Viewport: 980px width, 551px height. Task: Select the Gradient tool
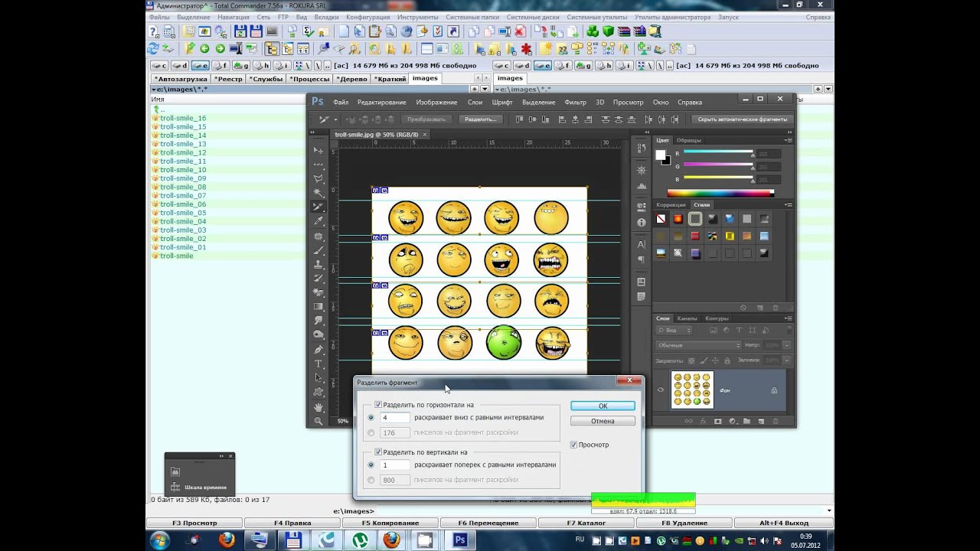click(x=318, y=306)
